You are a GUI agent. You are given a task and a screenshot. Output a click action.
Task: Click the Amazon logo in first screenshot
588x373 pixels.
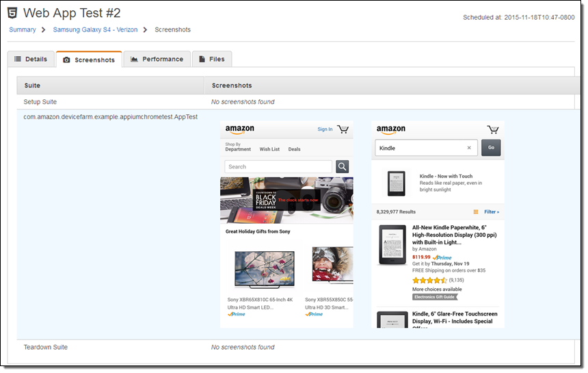pos(239,129)
